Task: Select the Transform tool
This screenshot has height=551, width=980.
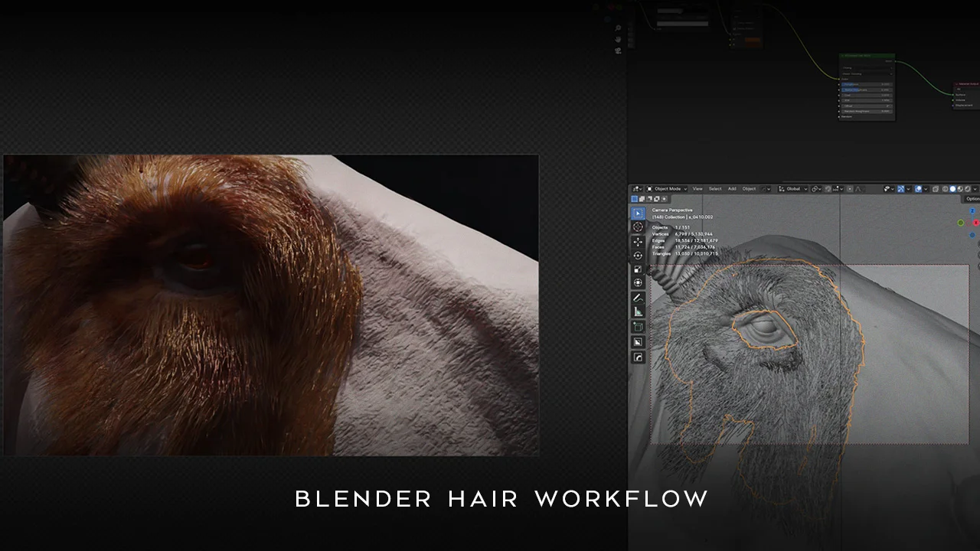Action: tap(638, 282)
